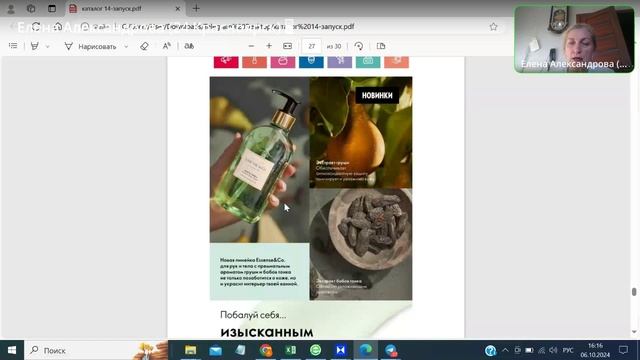Zoom out with the minus button

251,46
